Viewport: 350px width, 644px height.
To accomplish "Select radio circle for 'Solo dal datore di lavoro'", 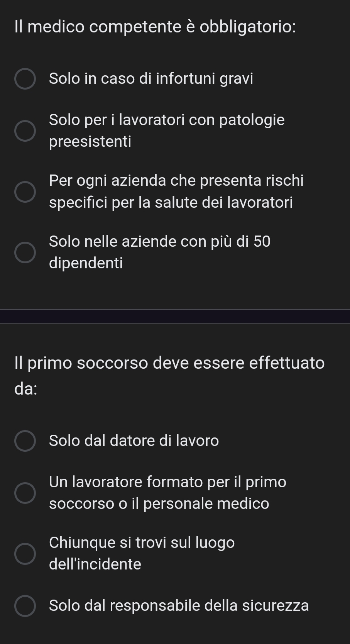I will [x=25, y=441].
